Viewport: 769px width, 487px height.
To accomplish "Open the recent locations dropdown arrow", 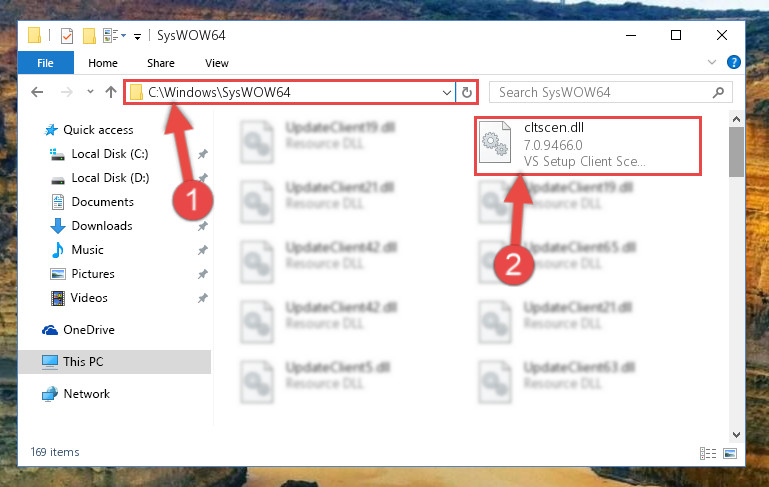I will tap(90, 92).
